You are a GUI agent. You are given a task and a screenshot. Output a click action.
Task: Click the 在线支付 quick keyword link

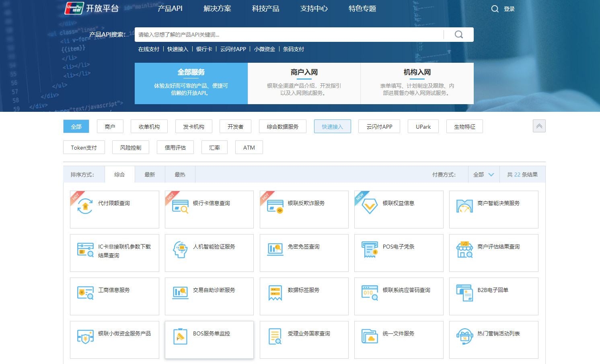(149, 49)
